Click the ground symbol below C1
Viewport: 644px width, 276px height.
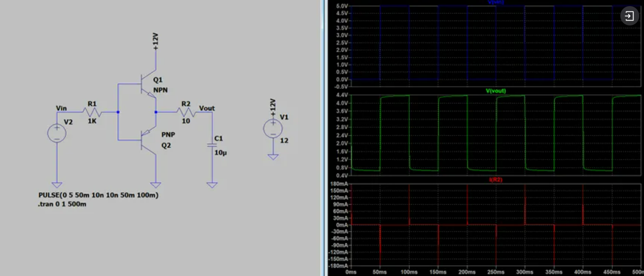[x=212, y=185]
